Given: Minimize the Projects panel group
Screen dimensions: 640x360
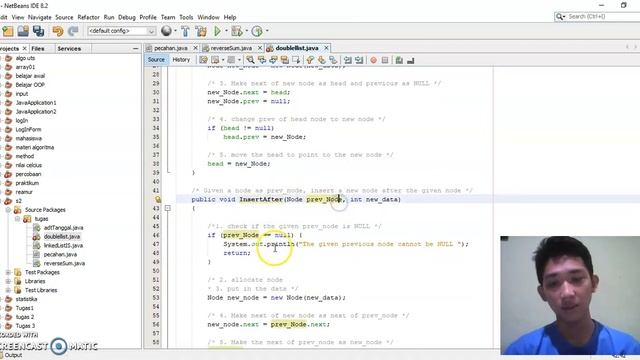Looking at the screenshot, I should point(136,49).
